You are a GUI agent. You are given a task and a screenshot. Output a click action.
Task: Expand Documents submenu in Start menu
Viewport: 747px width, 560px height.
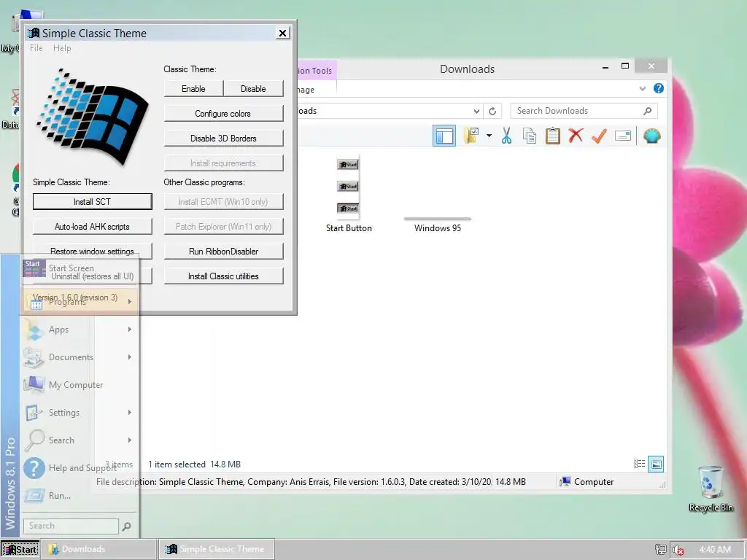click(x=80, y=357)
